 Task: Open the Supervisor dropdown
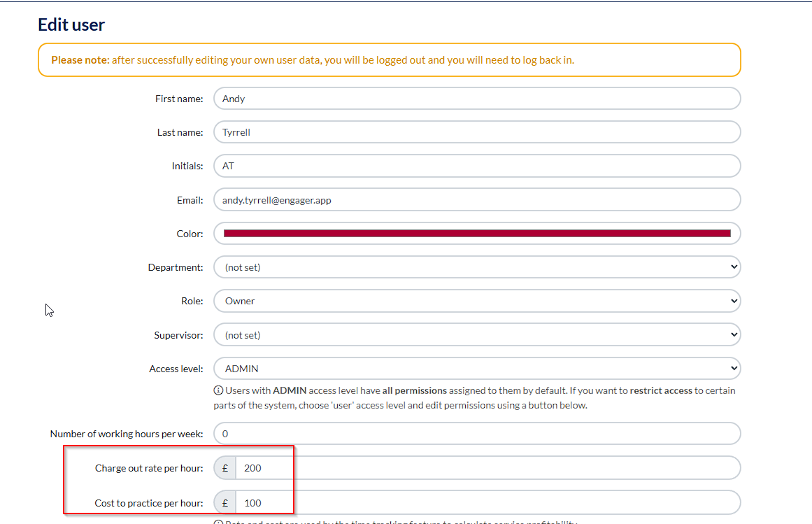point(476,335)
